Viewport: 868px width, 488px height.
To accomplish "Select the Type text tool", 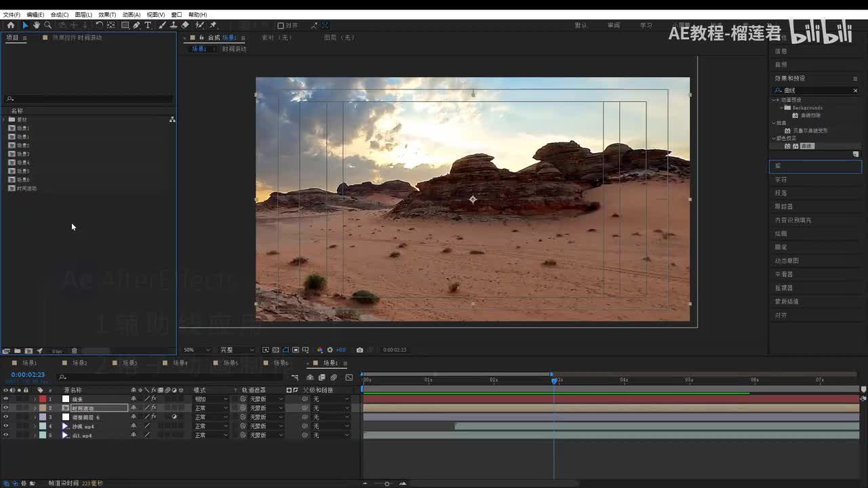I will (x=148, y=25).
